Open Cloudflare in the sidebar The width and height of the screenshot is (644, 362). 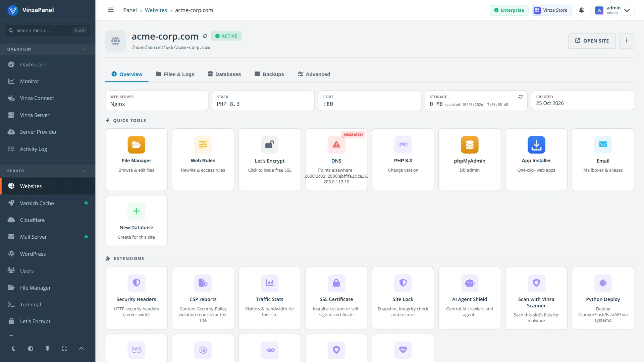(x=48, y=220)
